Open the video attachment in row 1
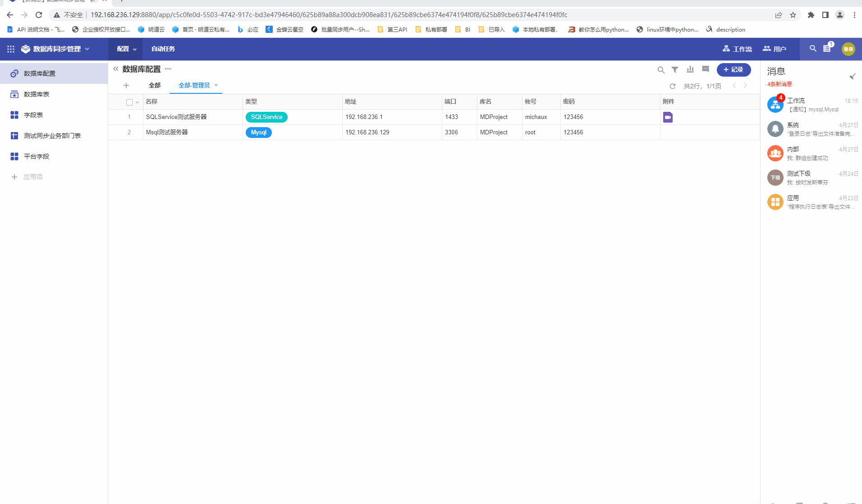The height and width of the screenshot is (504, 862). pos(668,117)
